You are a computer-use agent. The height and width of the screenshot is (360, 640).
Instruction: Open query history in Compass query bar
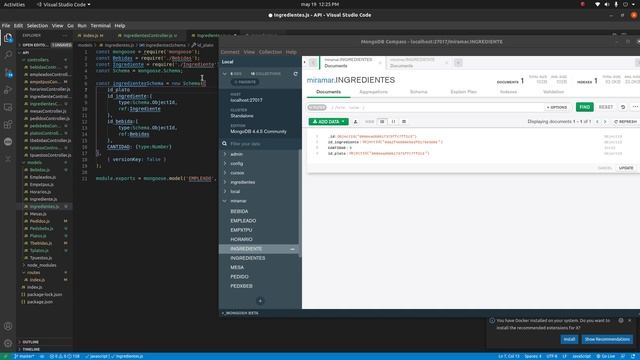pos(623,107)
